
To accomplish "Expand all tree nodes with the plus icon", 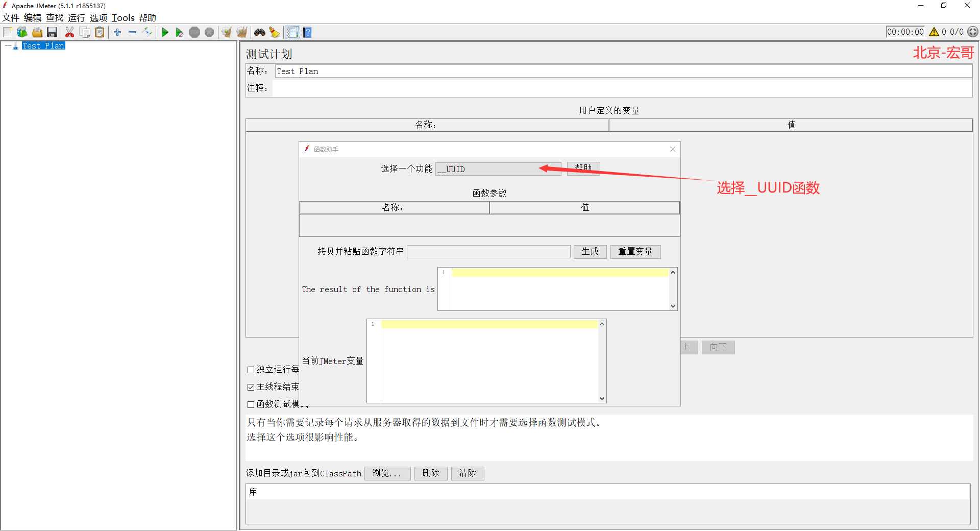I will click(x=117, y=32).
